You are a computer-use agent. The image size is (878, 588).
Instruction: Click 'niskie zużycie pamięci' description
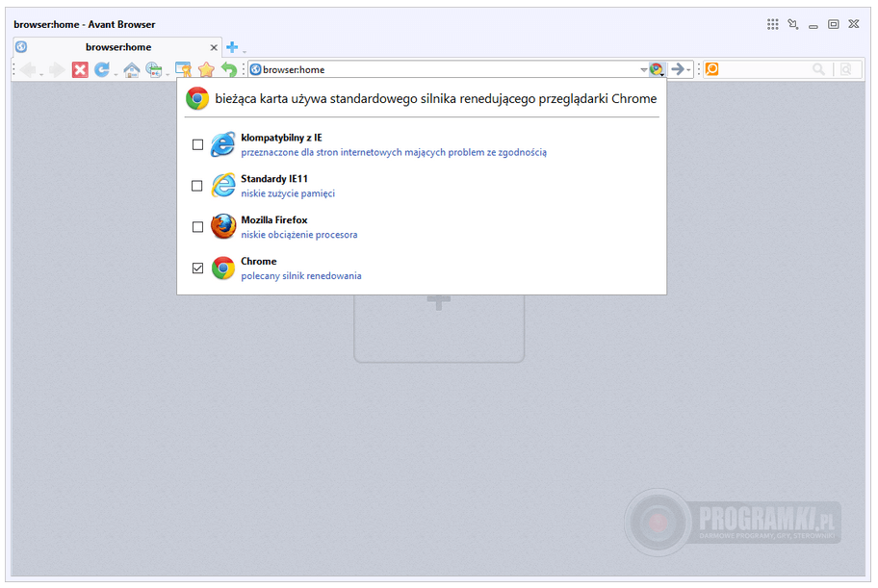coord(288,193)
